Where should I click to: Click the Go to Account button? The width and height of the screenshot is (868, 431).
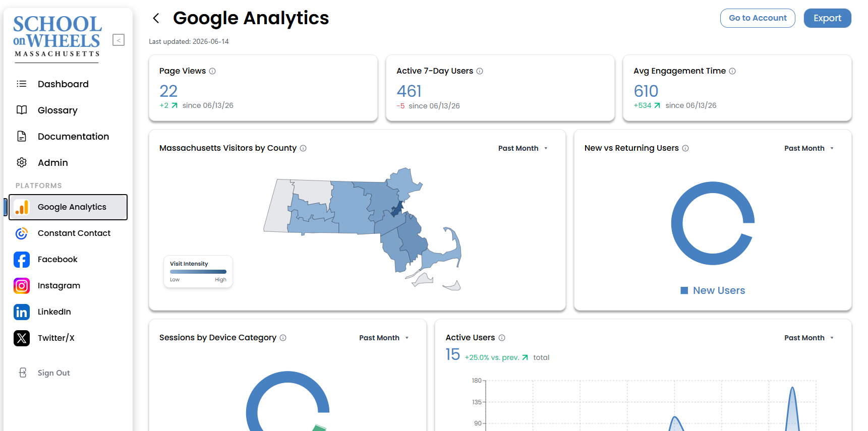(758, 18)
